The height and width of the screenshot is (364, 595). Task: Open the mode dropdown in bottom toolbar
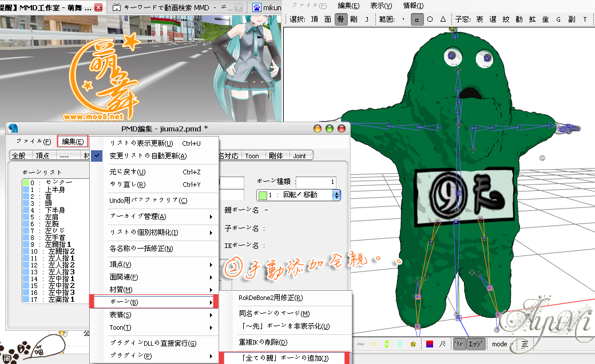coord(502,344)
